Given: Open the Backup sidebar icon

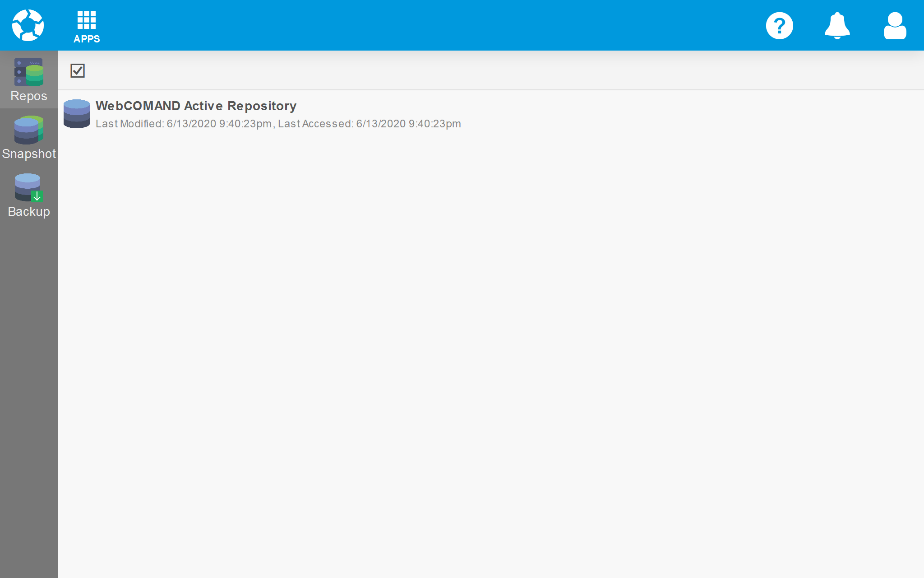Looking at the screenshot, I should [28, 187].
